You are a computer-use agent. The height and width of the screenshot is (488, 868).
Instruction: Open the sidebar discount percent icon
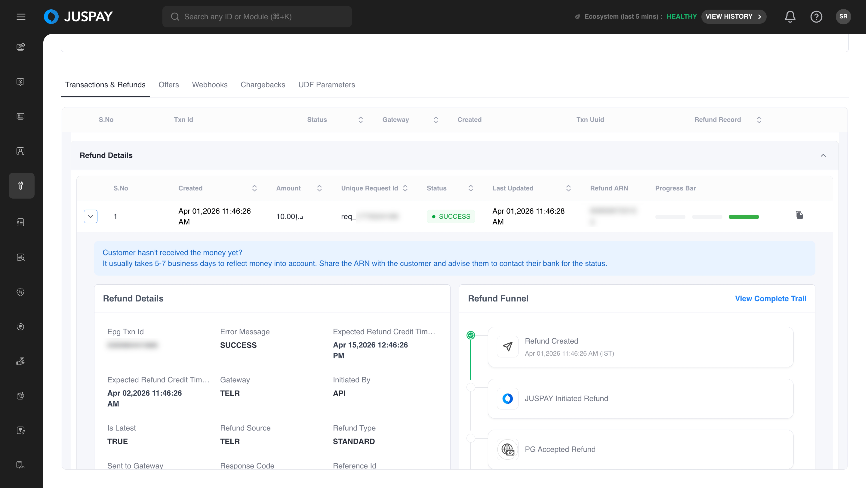(21, 292)
